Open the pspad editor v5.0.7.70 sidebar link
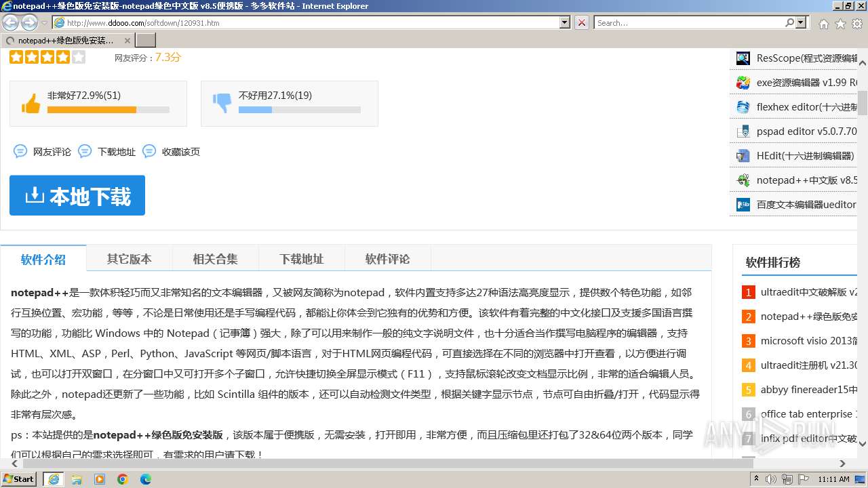Screen dimensions: 868x488 807,131
